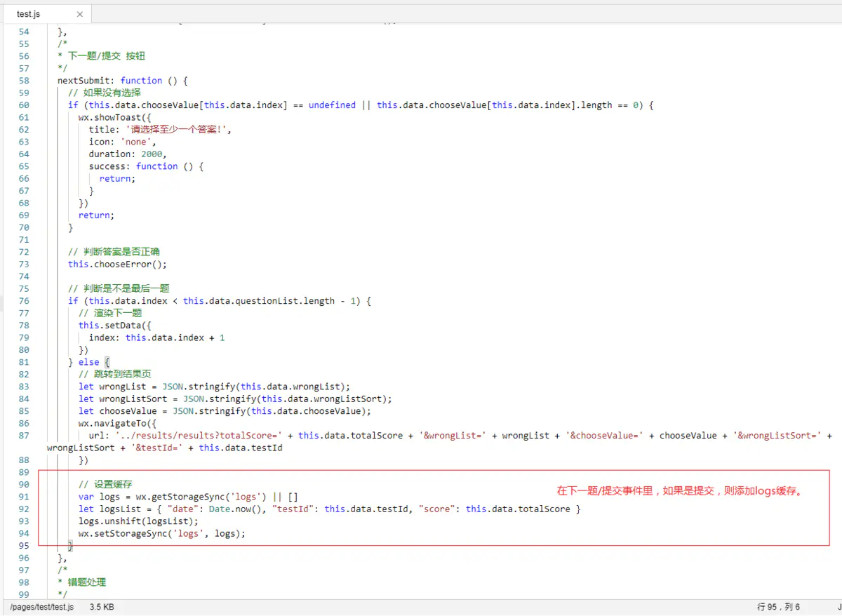Click the 行 95, 列 6 cursor position indicator

pos(778,607)
